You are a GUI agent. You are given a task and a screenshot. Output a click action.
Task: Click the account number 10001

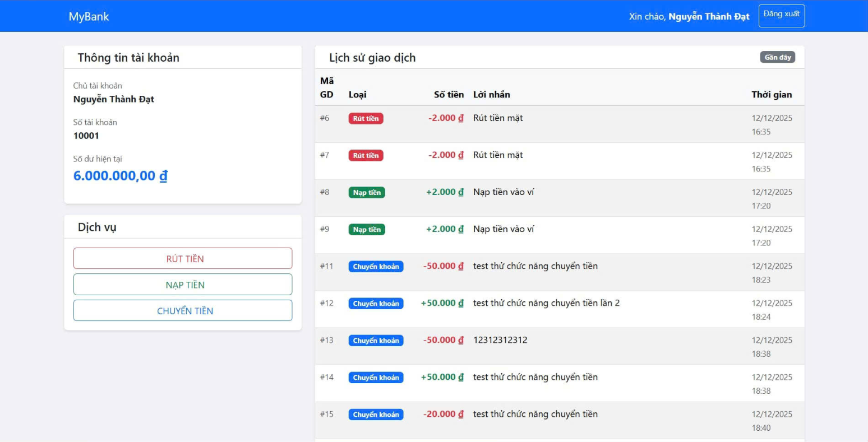[x=86, y=136]
